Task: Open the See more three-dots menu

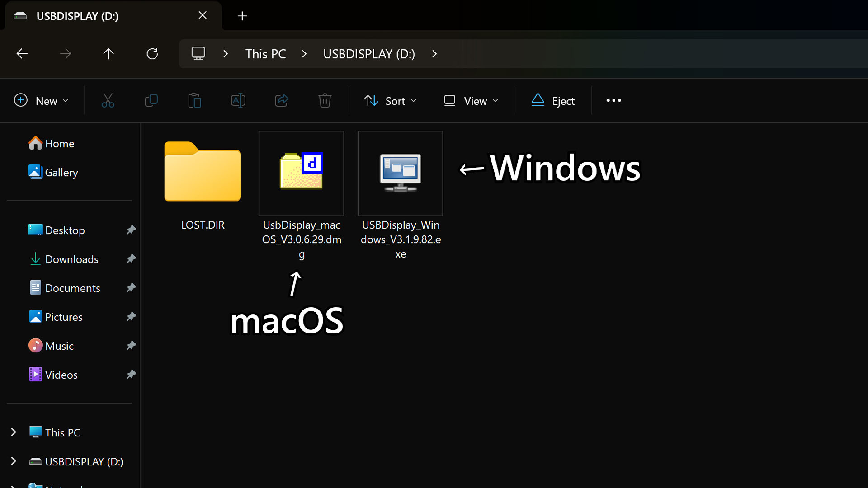Action: (x=613, y=100)
